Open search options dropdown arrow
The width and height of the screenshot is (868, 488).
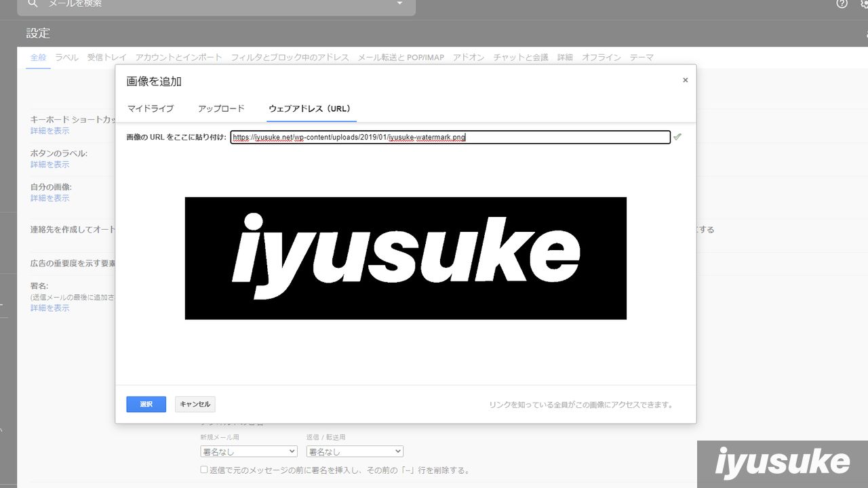tap(399, 3)
